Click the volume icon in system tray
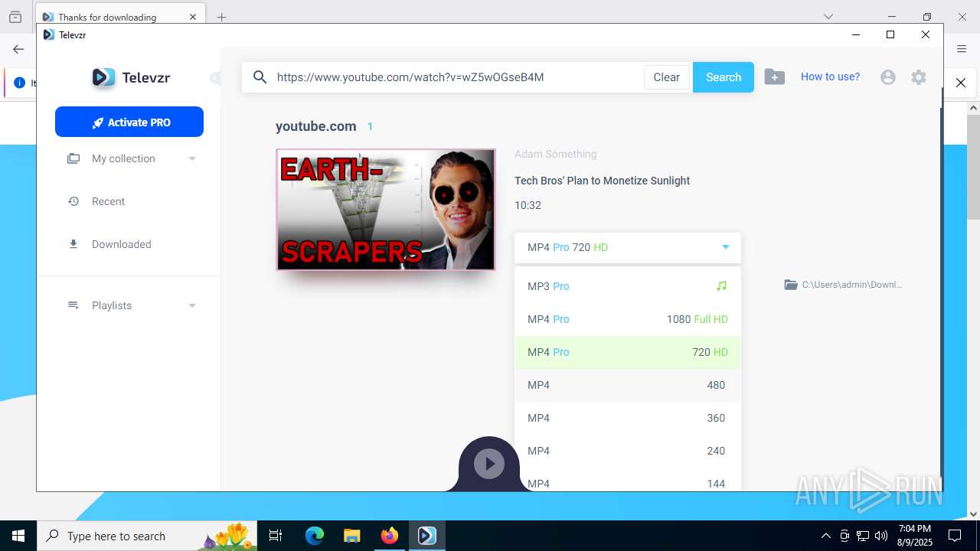980x551 pixels. click(x=881, y=536)
